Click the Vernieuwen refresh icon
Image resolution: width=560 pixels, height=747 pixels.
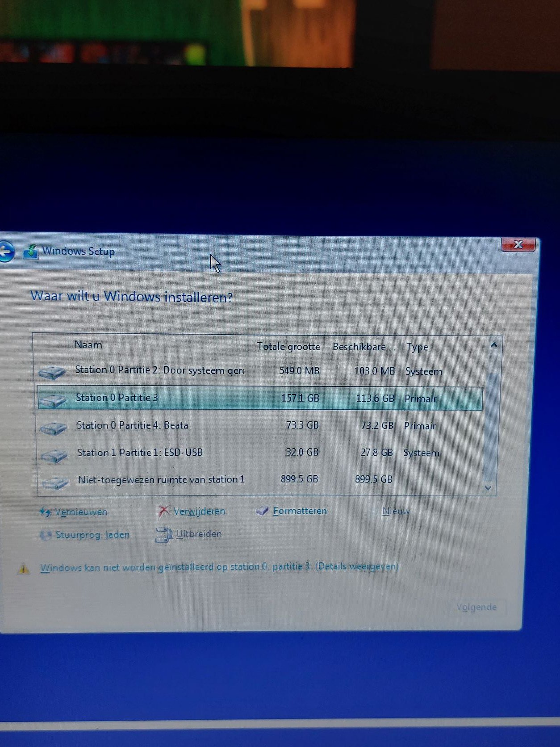45,512
